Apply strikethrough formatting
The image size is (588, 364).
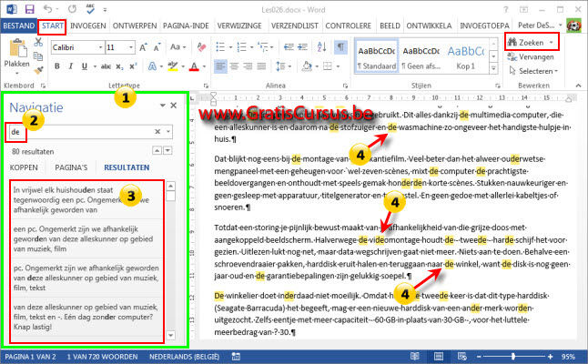[106, 66]
